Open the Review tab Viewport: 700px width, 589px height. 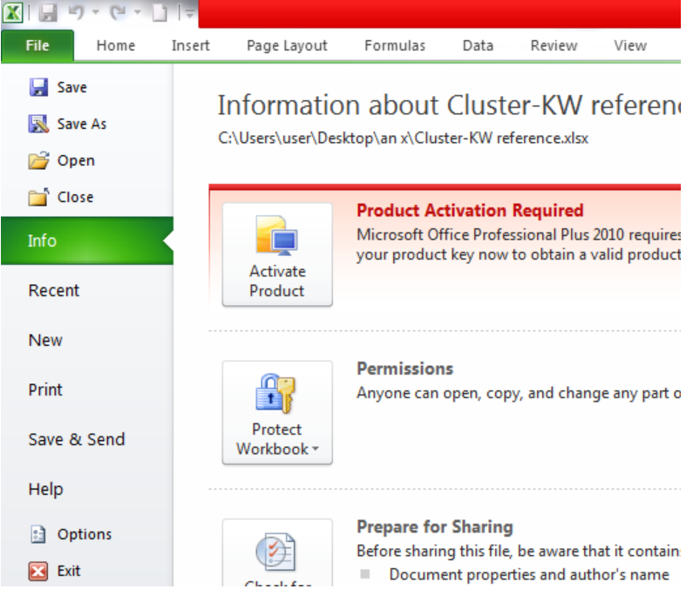click(554, 45)
